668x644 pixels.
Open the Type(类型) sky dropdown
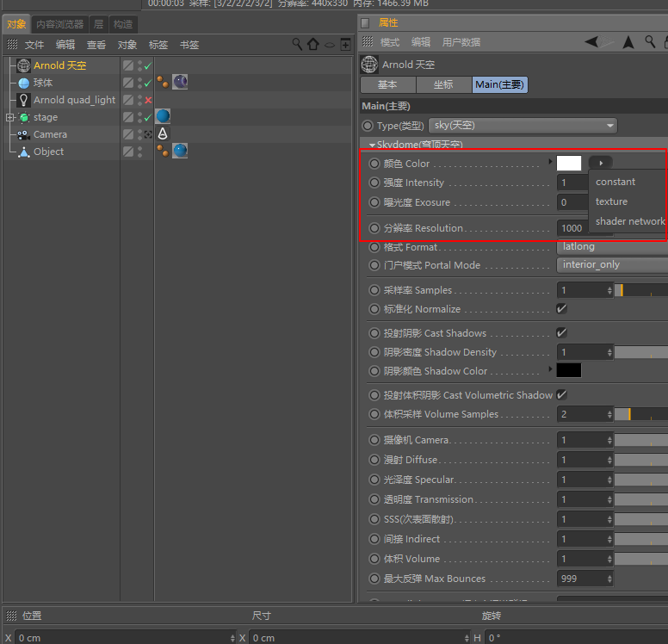[x=523, y=126]
